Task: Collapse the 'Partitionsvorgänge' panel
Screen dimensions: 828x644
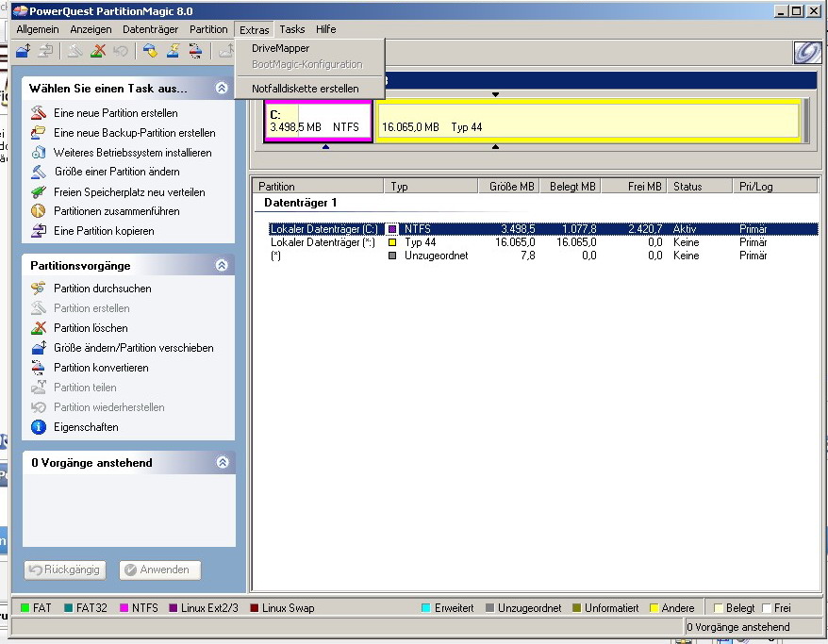Action: tap(222, 265)
